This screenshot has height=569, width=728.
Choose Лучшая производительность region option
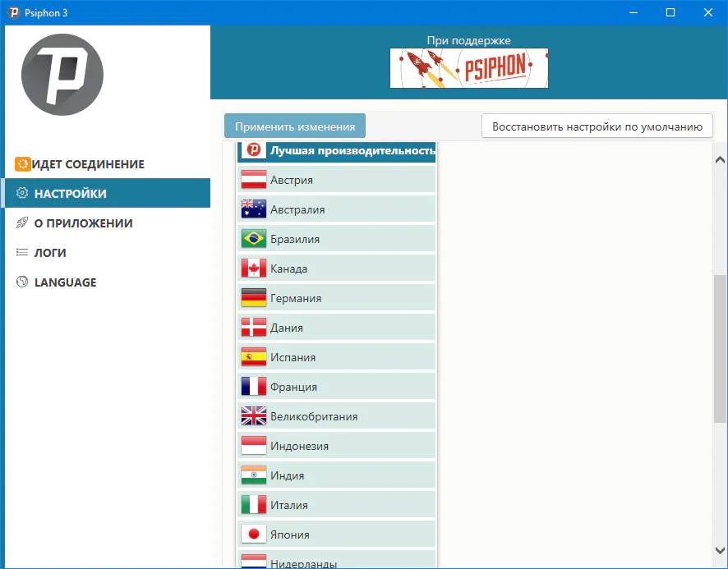[x=337, y=151]
